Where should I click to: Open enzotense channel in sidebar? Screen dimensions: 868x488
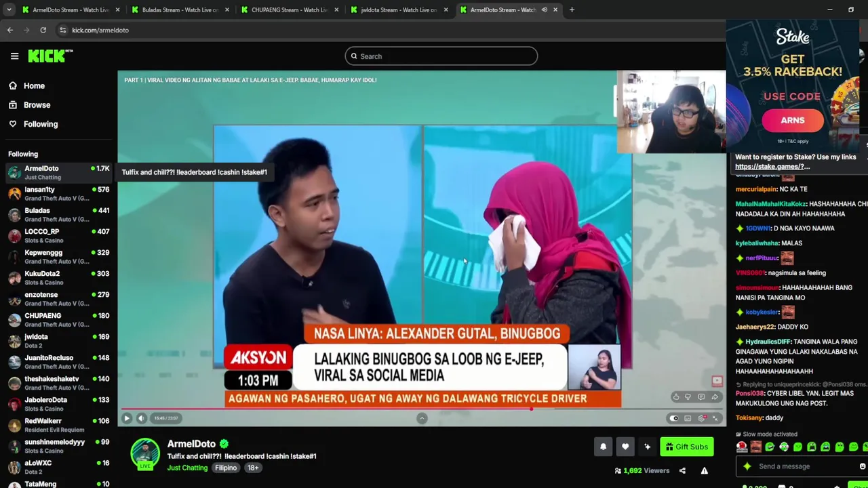58,299
